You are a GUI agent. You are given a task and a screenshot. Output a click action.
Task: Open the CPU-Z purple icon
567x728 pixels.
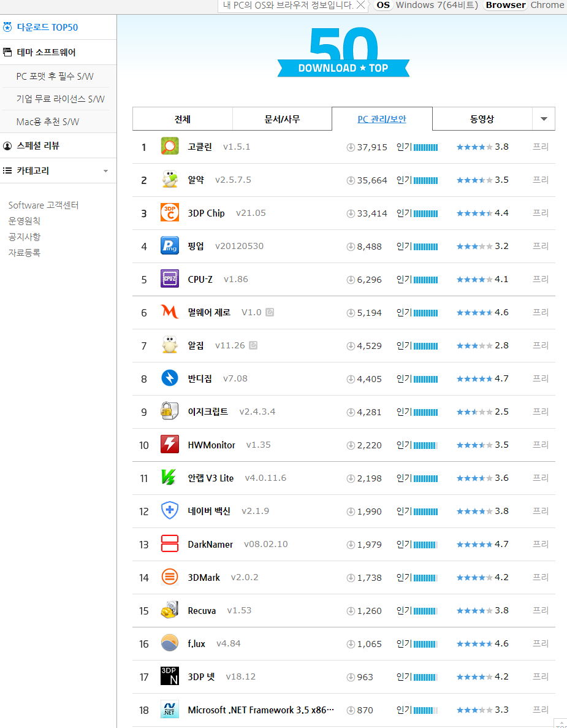(170, 278)
